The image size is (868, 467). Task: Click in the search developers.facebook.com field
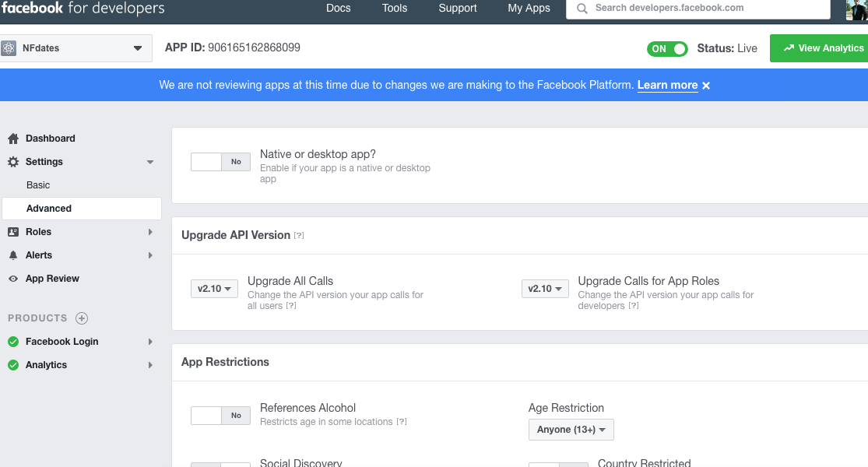click(698, 9)
